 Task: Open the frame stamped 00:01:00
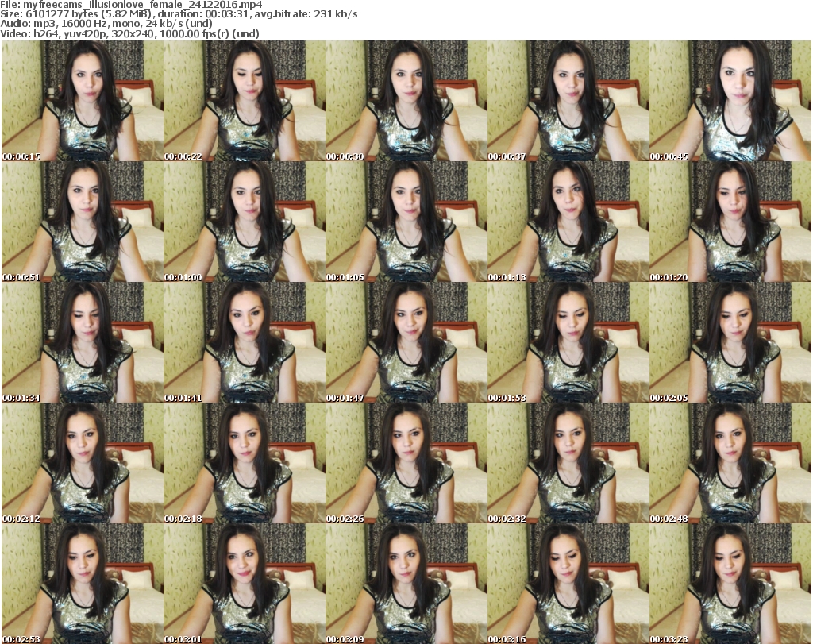(x=245, y=222)
